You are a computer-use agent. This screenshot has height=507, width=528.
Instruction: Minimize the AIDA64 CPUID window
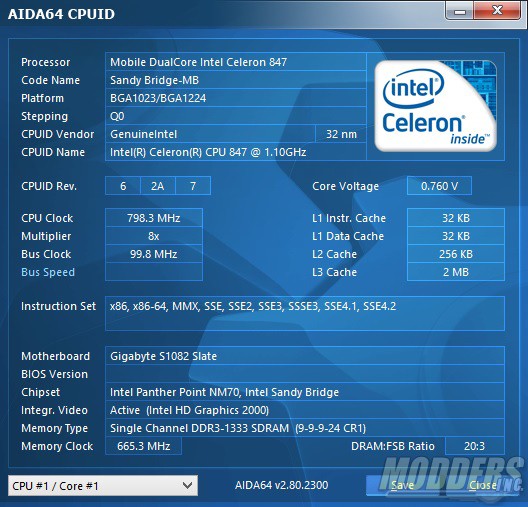(x=460, y=10)
